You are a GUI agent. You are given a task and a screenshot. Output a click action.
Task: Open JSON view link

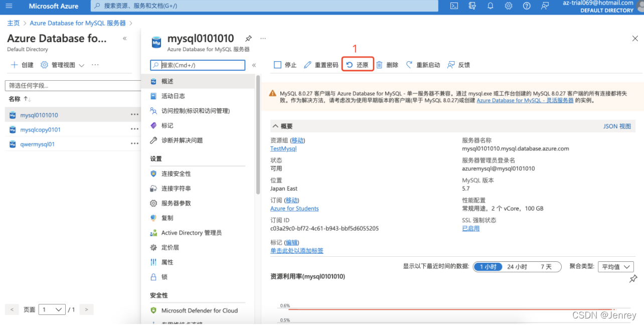(617, 126)
